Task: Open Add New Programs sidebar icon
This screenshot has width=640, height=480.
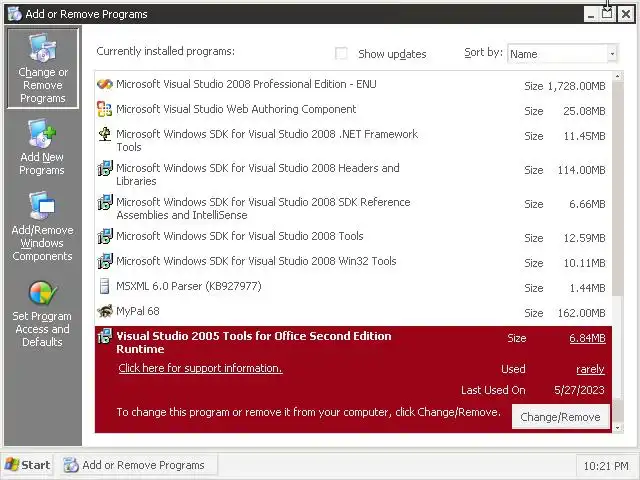Action: (x=42, y=133)
